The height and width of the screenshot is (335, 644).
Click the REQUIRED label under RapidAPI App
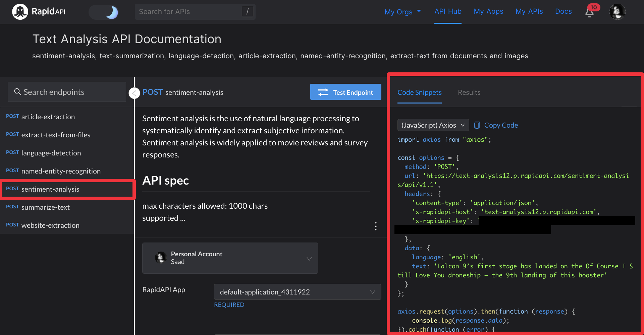click(229, 305)
